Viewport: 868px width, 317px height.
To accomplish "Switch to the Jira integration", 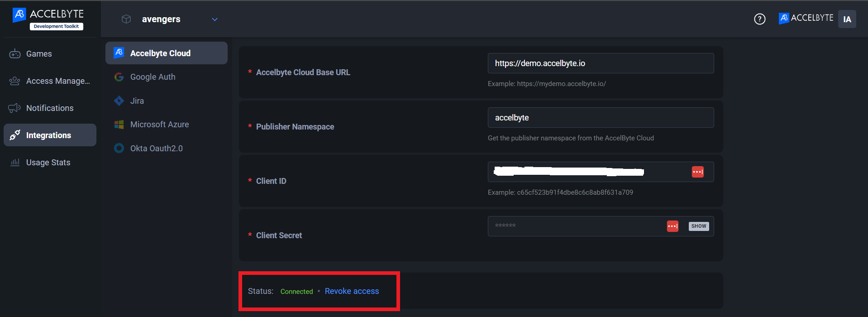I will 167,101.
